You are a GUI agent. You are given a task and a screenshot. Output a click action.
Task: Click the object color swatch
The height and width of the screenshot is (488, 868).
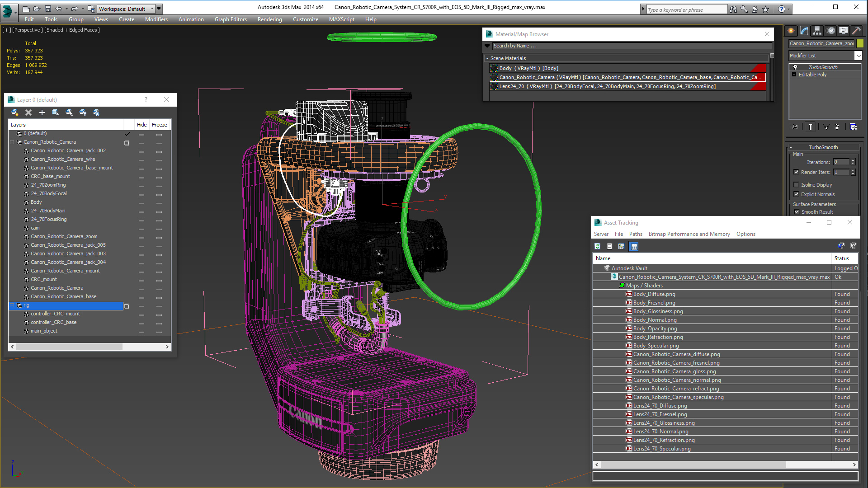click(860, 43)
